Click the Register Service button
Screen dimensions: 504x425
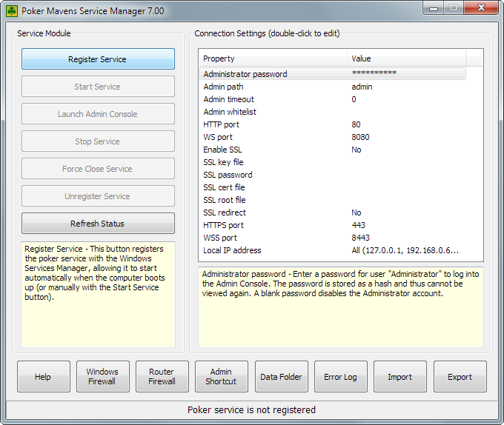point(98,59)
